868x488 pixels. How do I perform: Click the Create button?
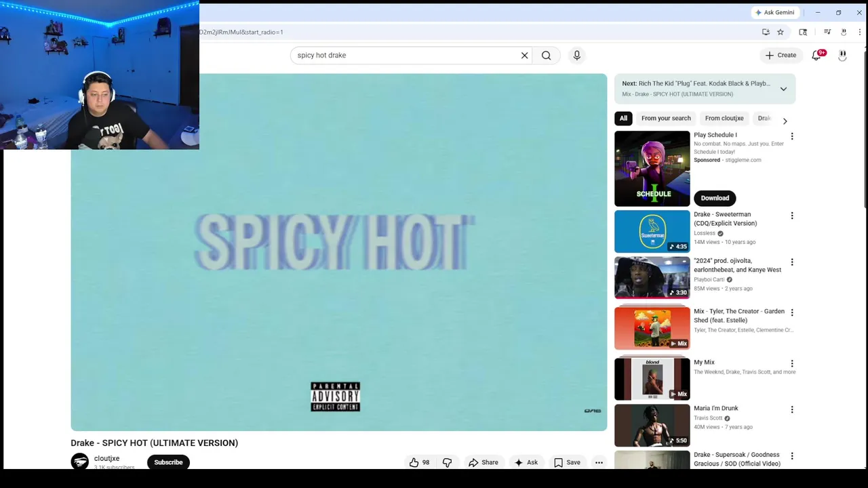coord(781,56)
